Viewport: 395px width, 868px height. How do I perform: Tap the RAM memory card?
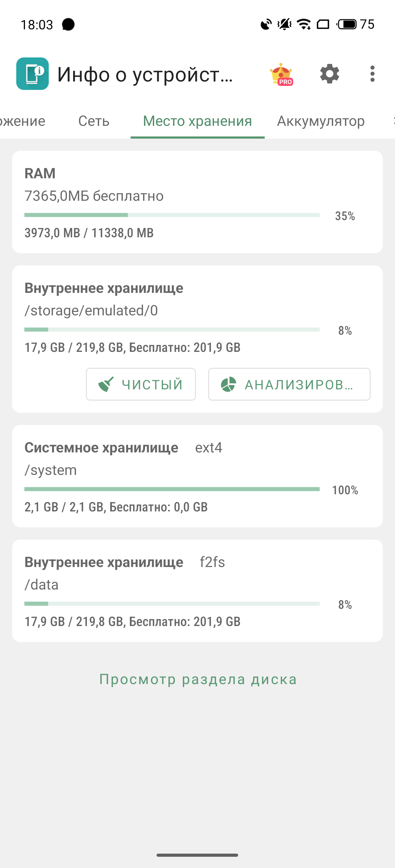197,202
